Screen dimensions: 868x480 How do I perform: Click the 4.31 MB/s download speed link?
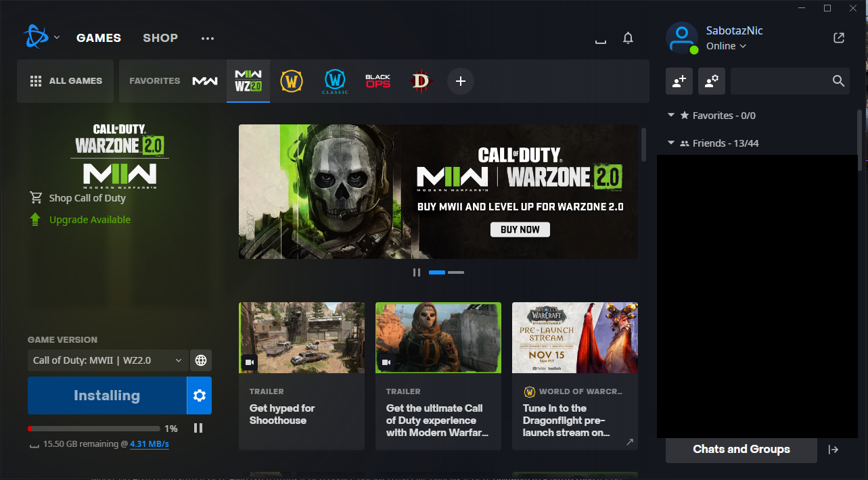click(x=150, y=444)
